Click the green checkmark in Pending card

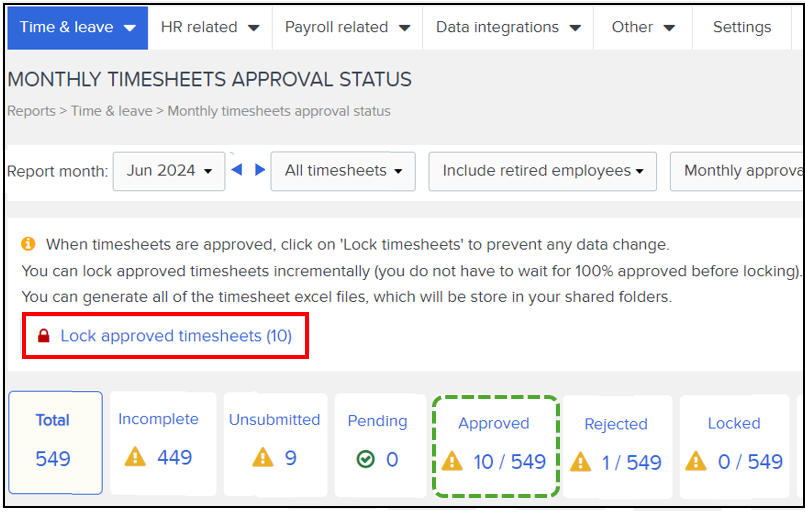(365, 459)
